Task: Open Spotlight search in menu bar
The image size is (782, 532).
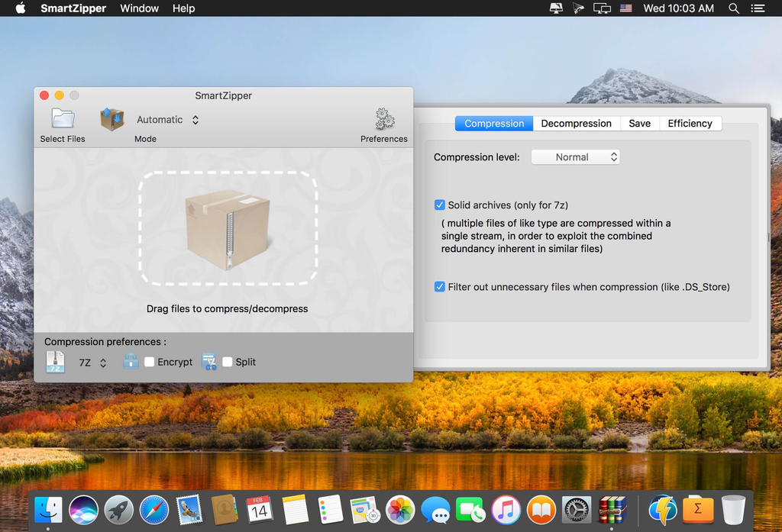Action: 734,8
